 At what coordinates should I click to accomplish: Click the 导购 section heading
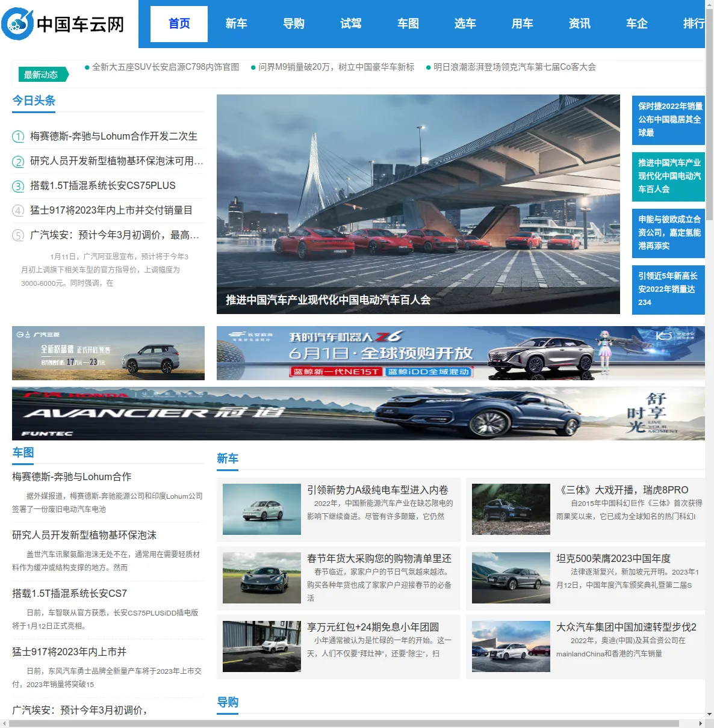[228, 702]
